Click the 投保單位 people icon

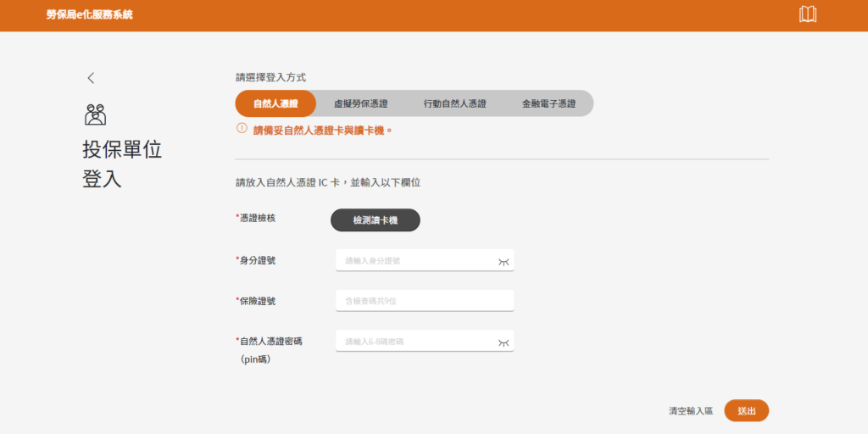point(95,114)
